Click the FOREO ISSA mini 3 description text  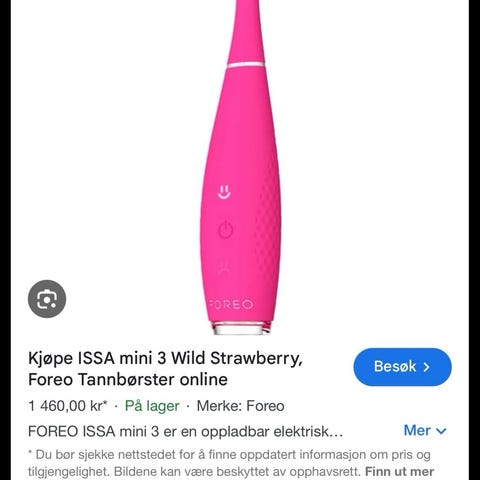pos(185,431)
